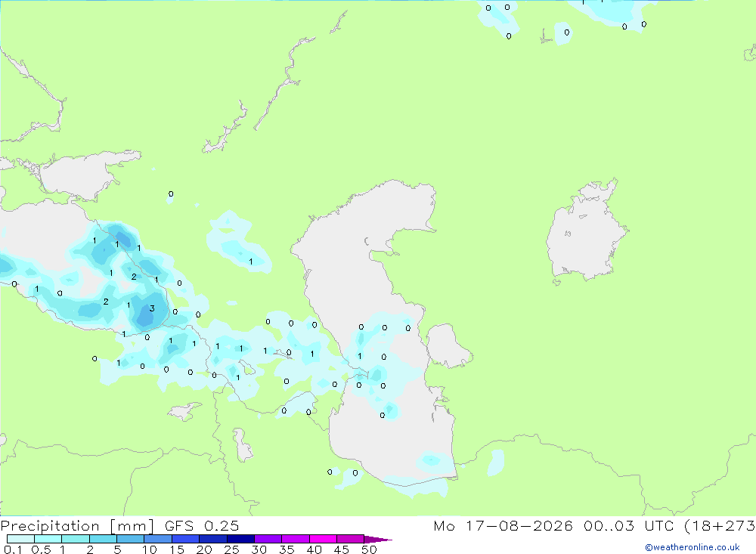Click the 0.1–0.5 mm legend color swatch
This screenshot has height=554, width=756.
pyautogui.click(x=20, y=539)
